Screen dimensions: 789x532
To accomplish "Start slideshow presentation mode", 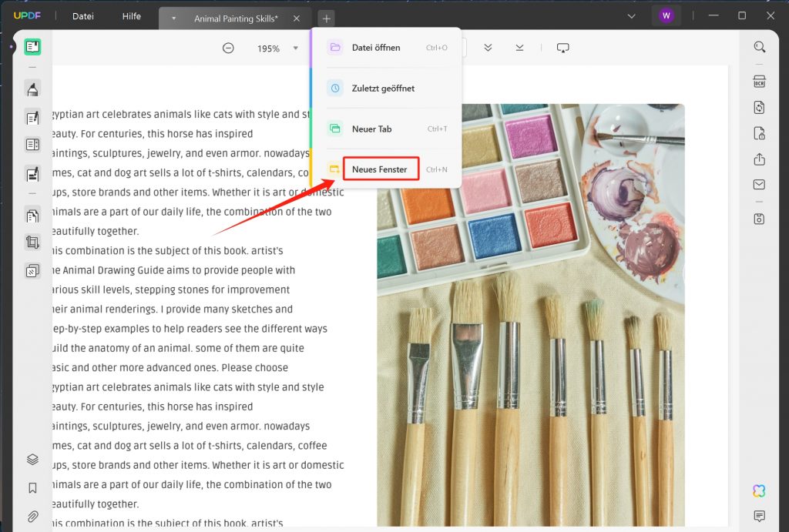I will [563, 48].
